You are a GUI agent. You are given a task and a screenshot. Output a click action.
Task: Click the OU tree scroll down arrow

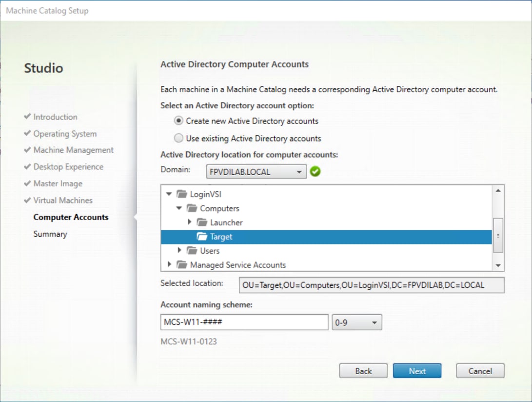click(498, 265)
